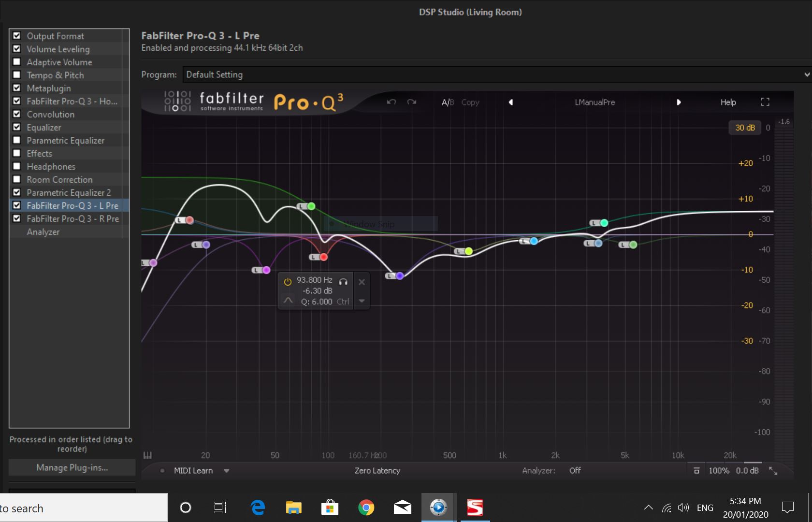Open Analyzer Off setting

(x=575, y=470)
